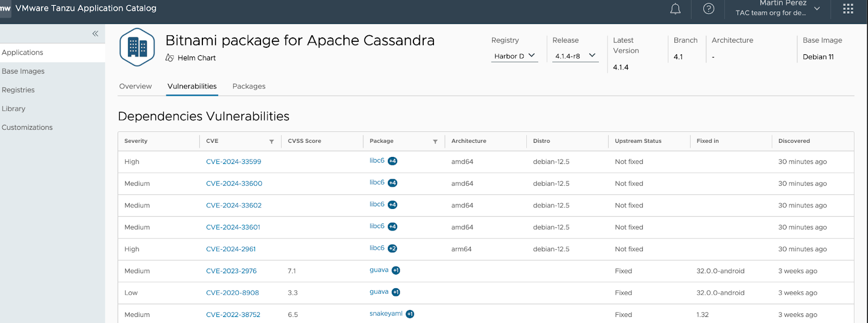Open CVE-2024-2961 link
Screen dimensions: 868x323
231,249
